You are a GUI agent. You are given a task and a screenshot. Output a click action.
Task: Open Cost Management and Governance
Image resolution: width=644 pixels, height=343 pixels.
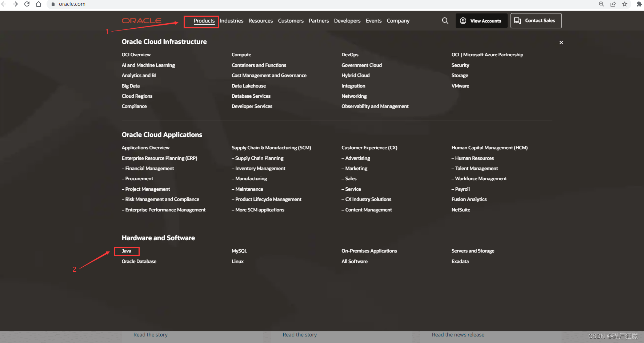pos(269,75)
